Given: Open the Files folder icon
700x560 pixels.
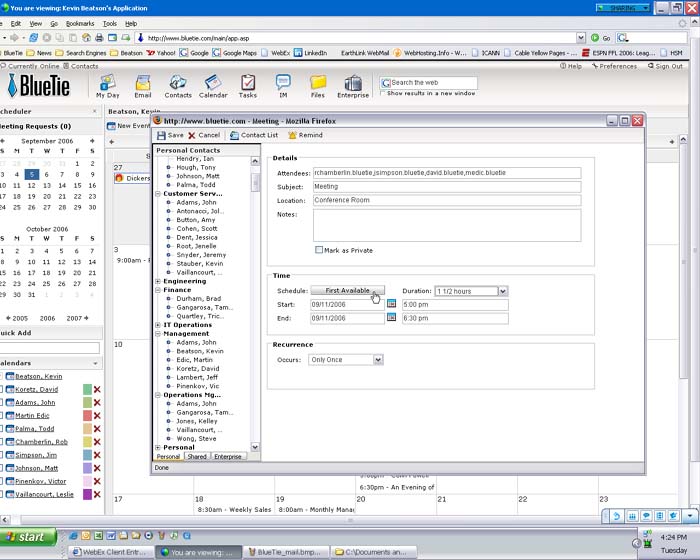Looking at the screenshot, I should [318, 86].
